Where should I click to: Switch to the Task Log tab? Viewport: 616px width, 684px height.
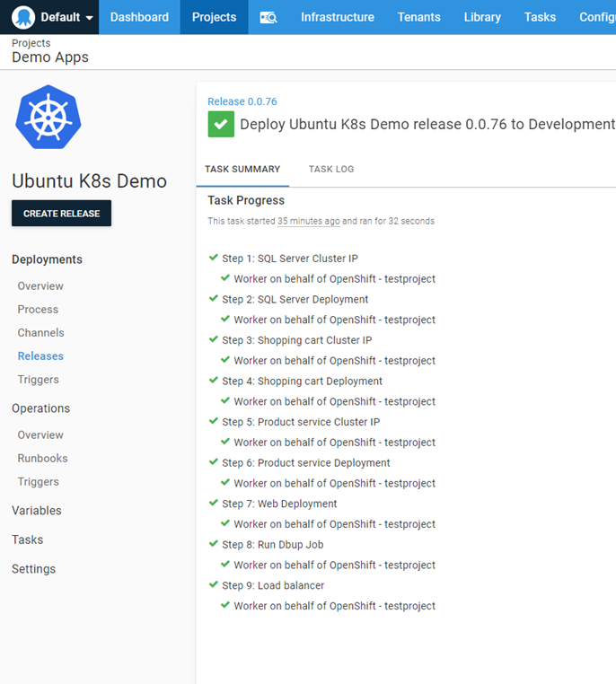331,169
